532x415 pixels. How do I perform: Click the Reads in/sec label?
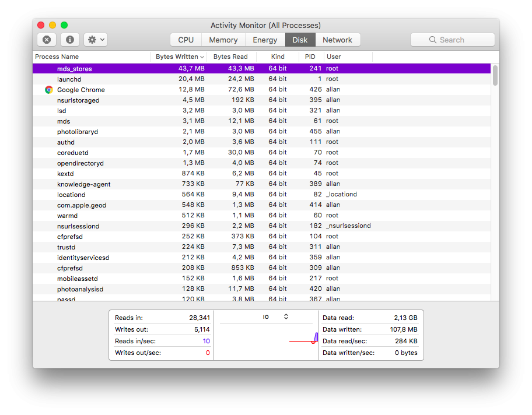[x=135, y=341]
